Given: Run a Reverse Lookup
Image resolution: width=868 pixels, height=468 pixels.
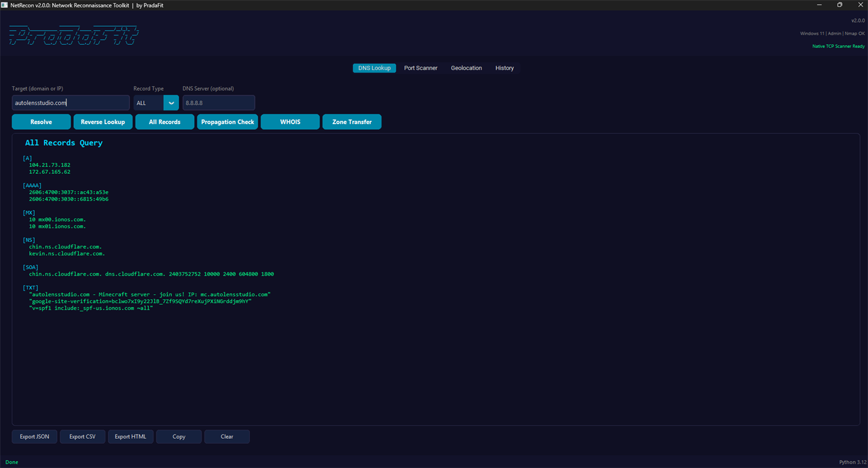Looking at the screenshot, I should point(103,122).
